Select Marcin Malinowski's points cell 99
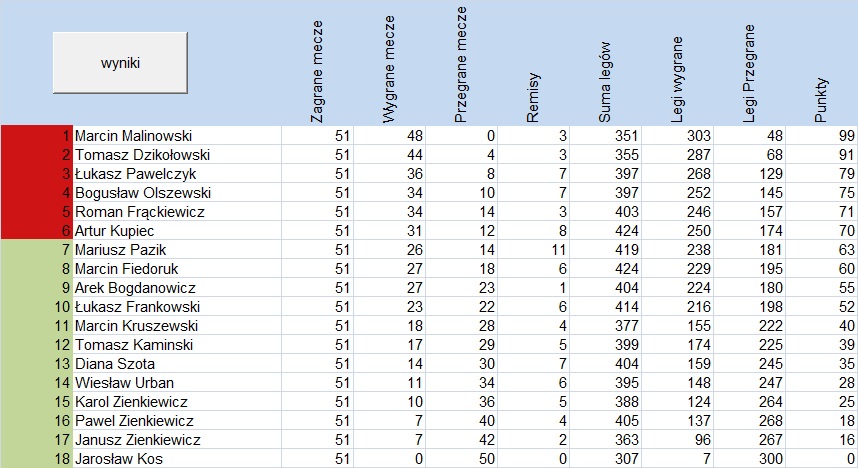Screen dimensions: 858x468 click(822, 136)
